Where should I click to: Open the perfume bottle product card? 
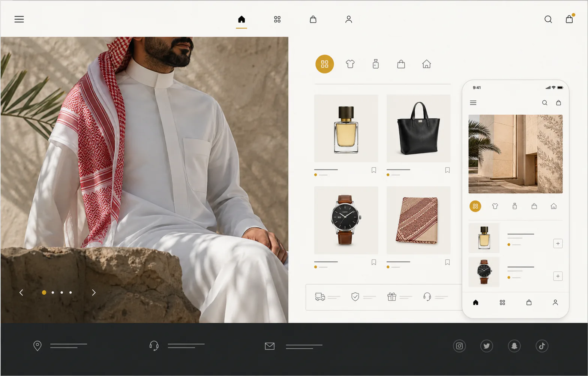pos(346,128)
